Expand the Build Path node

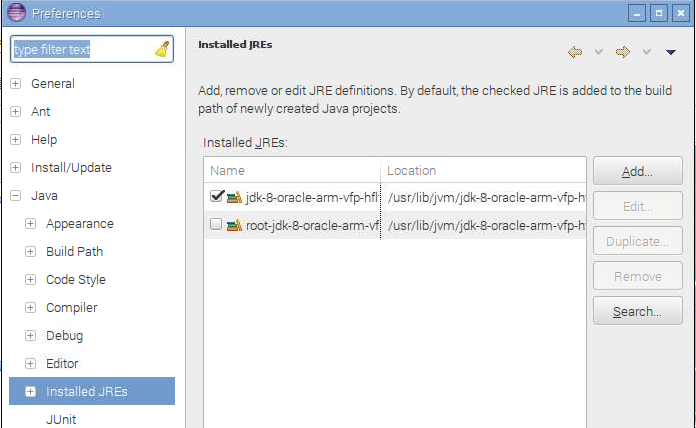[x=30, y=251]
